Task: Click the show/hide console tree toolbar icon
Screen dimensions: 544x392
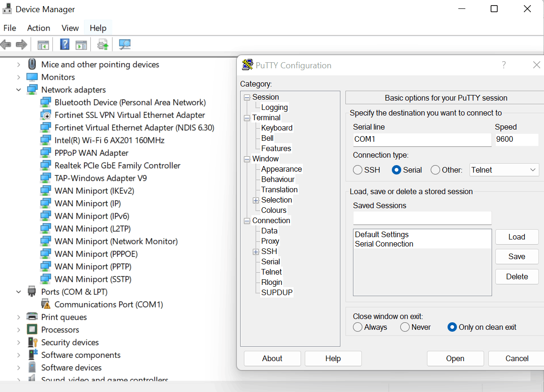Action: pyautogui.click(x=43, y=45)
